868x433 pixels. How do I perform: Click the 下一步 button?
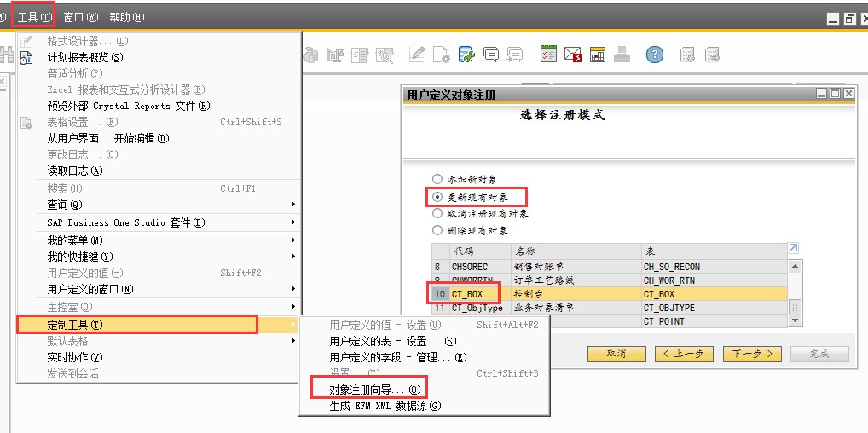[x=752, y=354]
